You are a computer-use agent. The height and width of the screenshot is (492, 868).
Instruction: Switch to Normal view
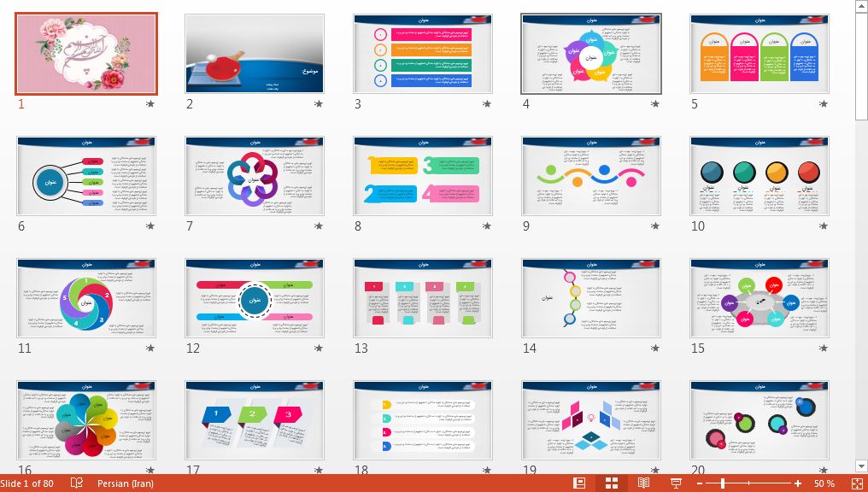pos(580,483)
